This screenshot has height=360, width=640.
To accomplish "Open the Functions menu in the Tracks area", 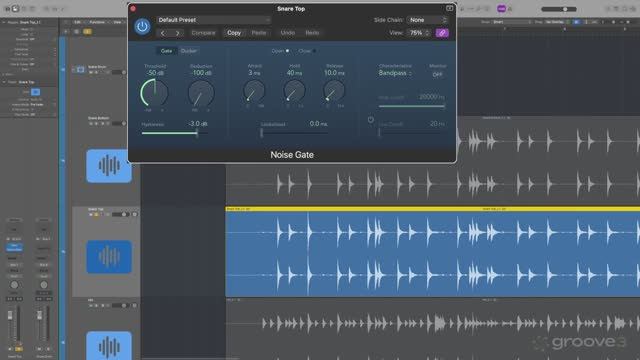I will 97,22.
